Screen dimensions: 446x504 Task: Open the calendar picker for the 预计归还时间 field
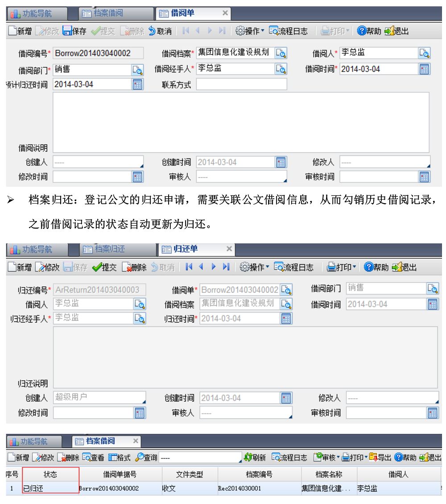point(137,84)
